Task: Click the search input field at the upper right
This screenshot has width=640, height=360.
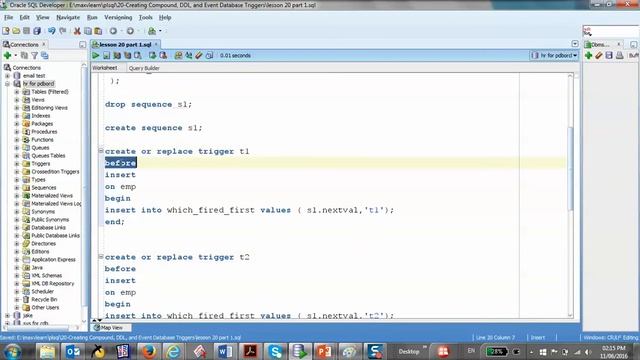Action: coord(611,31)
